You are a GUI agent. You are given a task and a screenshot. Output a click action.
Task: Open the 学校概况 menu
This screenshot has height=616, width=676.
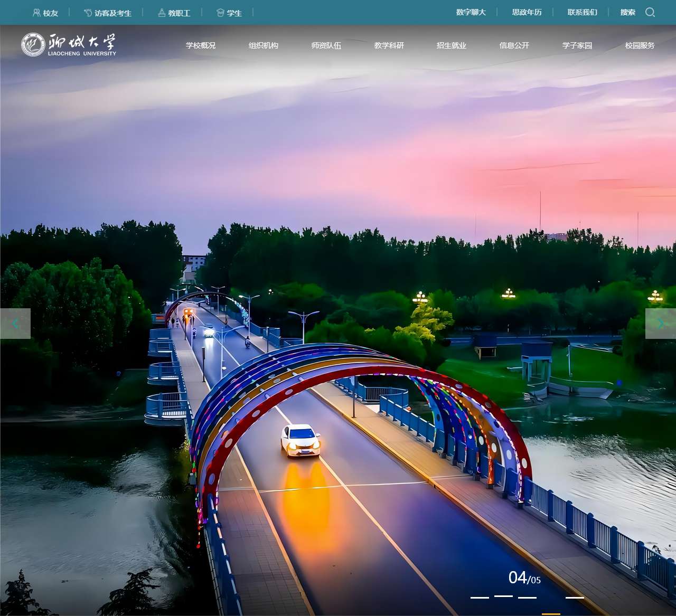pyautogui.click(x=201, y=45)
